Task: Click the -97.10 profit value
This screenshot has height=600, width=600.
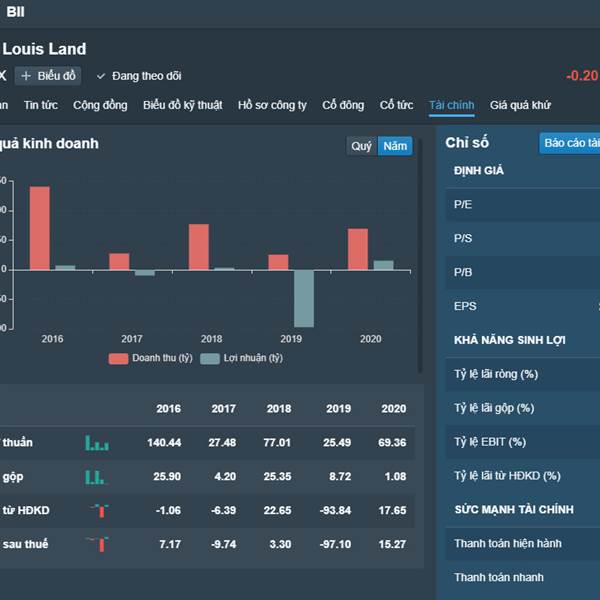Action: (x=335, y=544)
